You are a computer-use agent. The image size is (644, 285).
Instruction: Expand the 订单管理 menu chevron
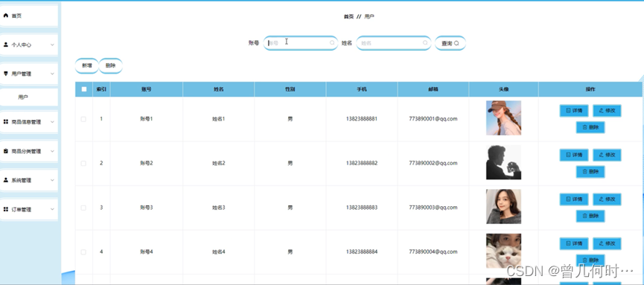[52, 209]
